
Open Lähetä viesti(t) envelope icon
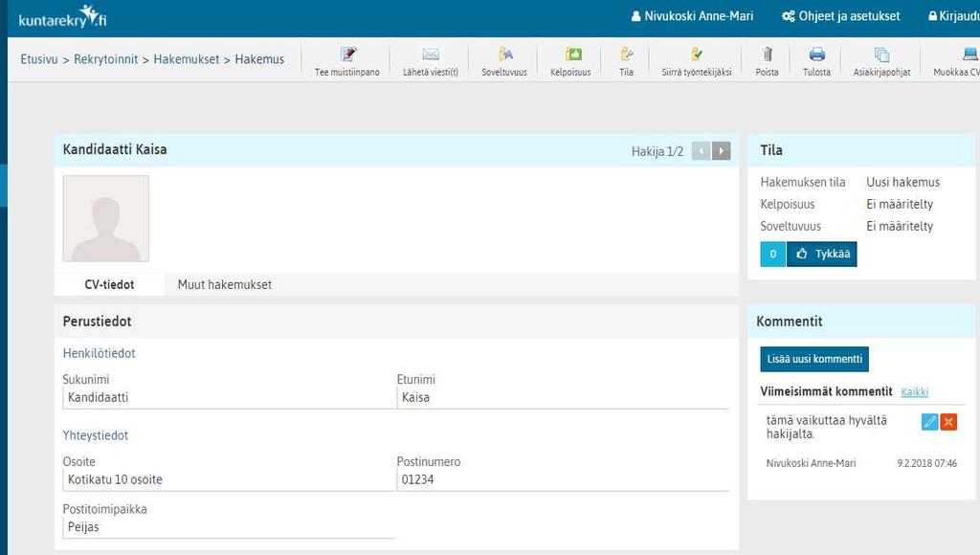tap(431, 55)
